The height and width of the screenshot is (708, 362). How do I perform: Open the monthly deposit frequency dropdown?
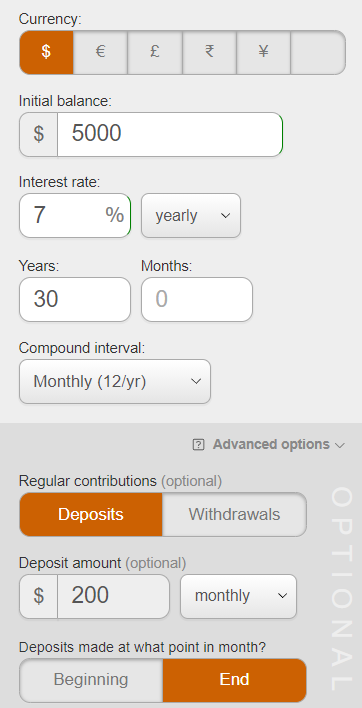click(x=238, y=596)
